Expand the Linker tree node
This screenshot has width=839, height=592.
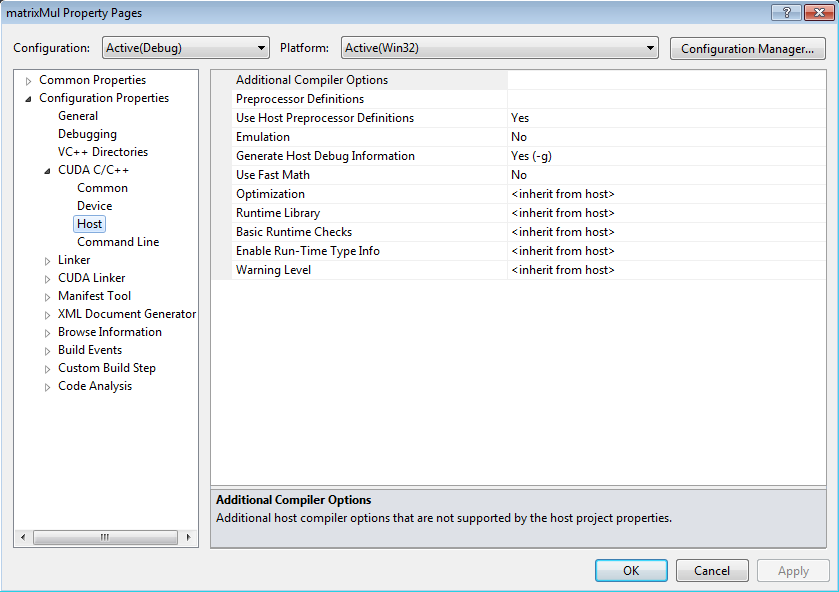click(47, 261)
